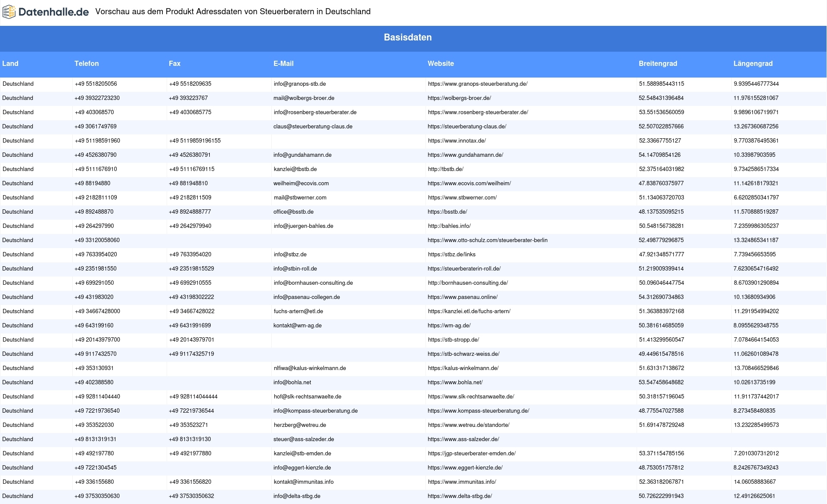Open https://kalus-winkelmann.de/ cell
The height and width of the screenshot is (504, 827).
pos(463,368)
